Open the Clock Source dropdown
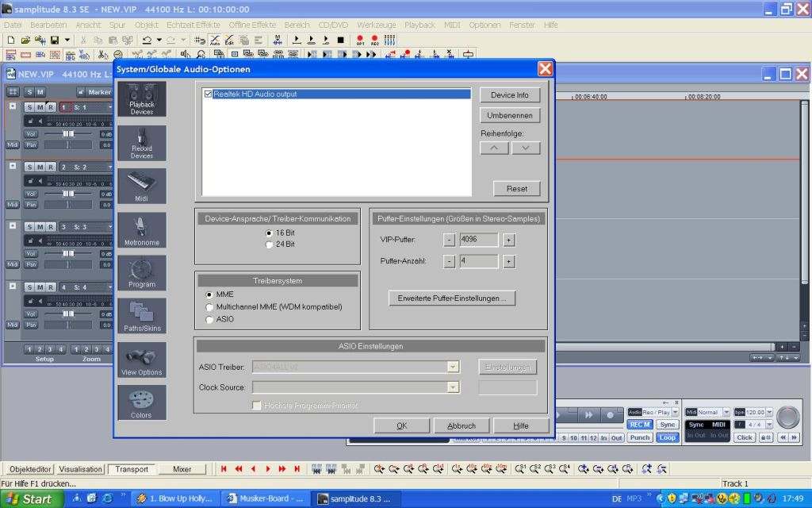Screen dimensions: 812x508 [453, 387]
